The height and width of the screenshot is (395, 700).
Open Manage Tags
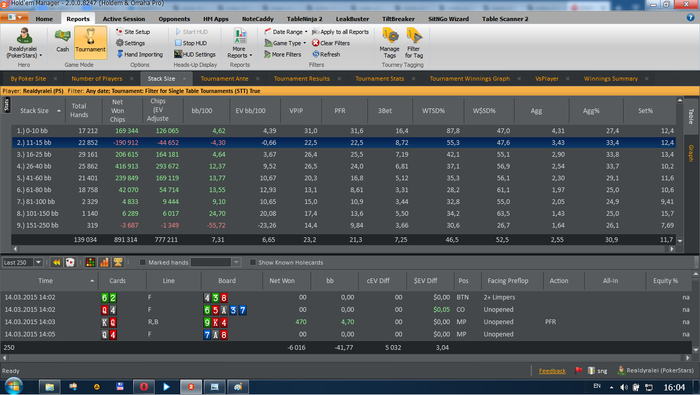pyautogui.click(x=390, y=43)
